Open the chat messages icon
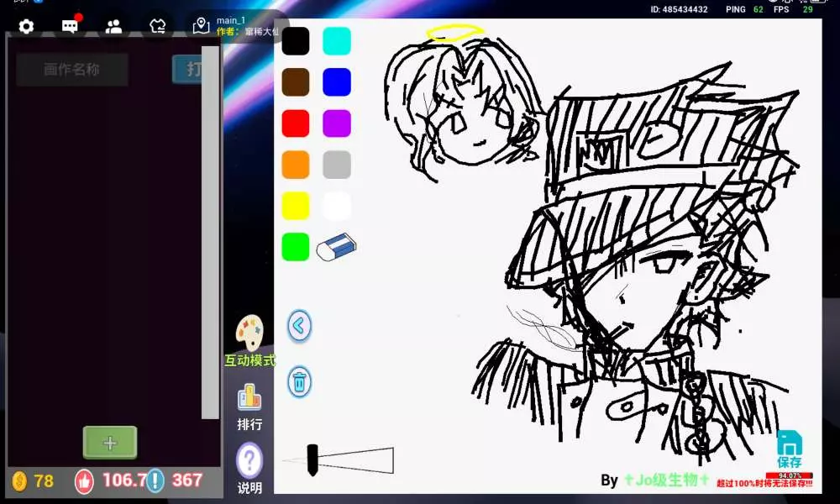The width and height of the screenshot is (840, 504). 71,26
